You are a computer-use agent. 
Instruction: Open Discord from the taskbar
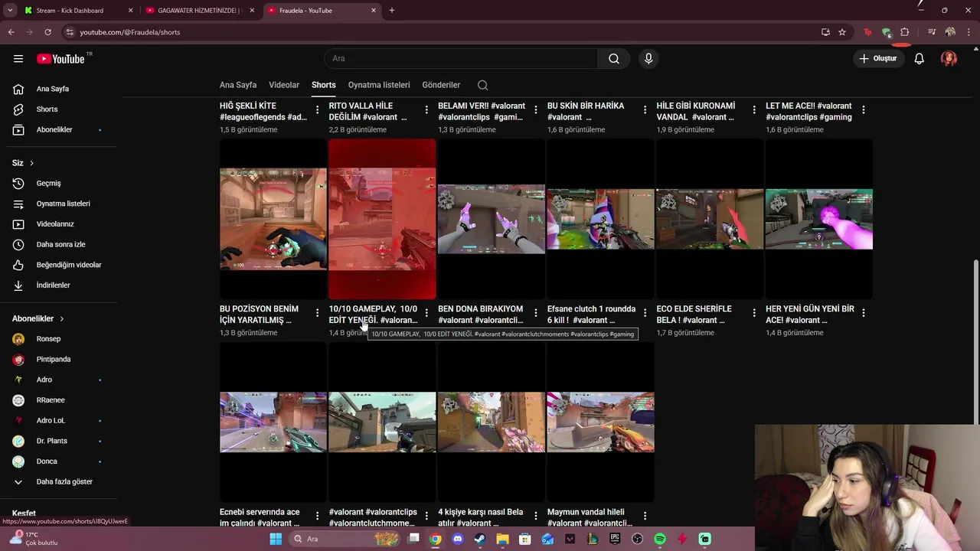pos(458,539)
